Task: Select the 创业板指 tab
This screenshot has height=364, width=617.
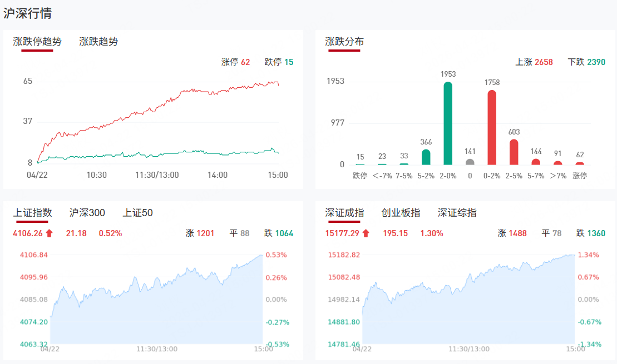Action: pyautogui.click(x=401, y=213)
